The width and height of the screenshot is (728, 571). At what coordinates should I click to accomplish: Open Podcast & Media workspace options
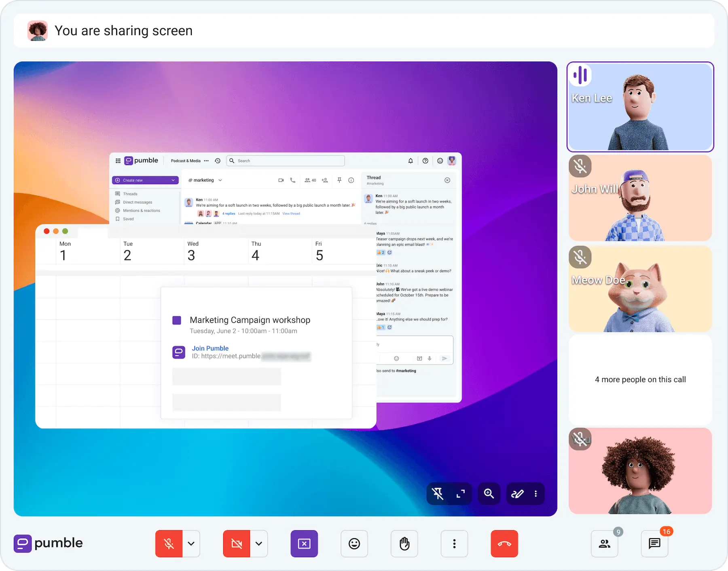coord(206,161)
